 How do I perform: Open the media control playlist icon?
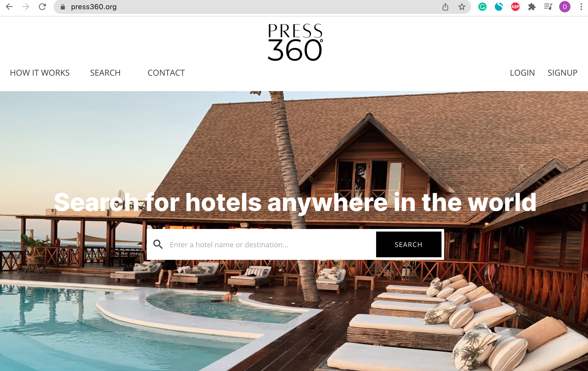pyautogui.click(x=548, y=7)
